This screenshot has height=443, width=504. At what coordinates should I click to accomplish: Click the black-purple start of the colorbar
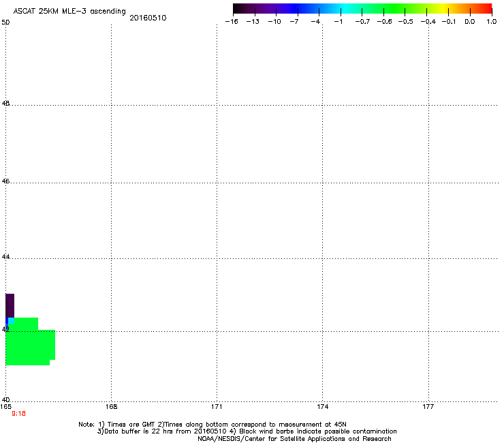(x=240, y=9)
